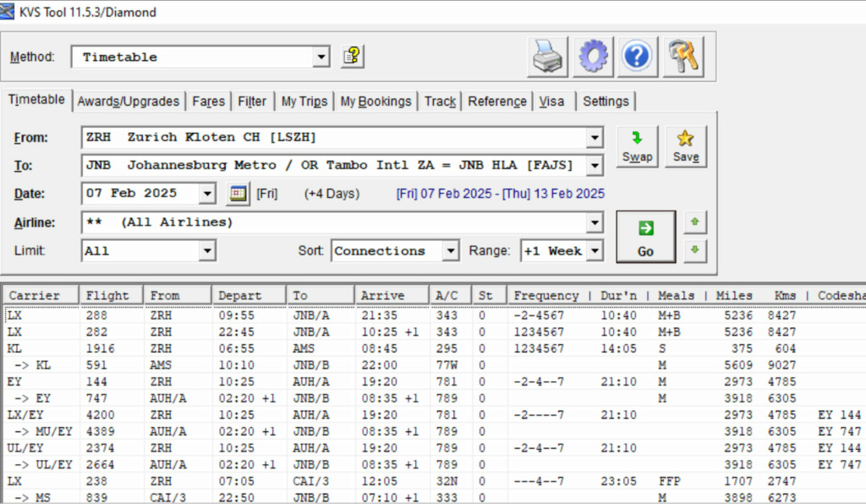Screen dimensions: 866x504
Task: Select the KL 591 connection row
Action: coord(435,364)
